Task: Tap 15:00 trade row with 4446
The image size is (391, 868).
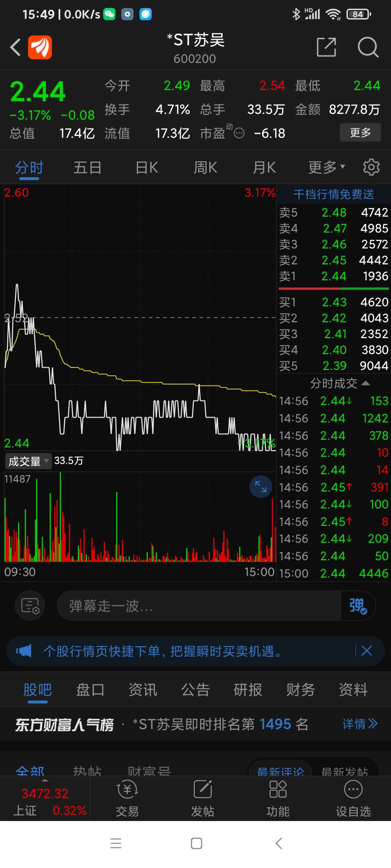Action: click(333, 573)
